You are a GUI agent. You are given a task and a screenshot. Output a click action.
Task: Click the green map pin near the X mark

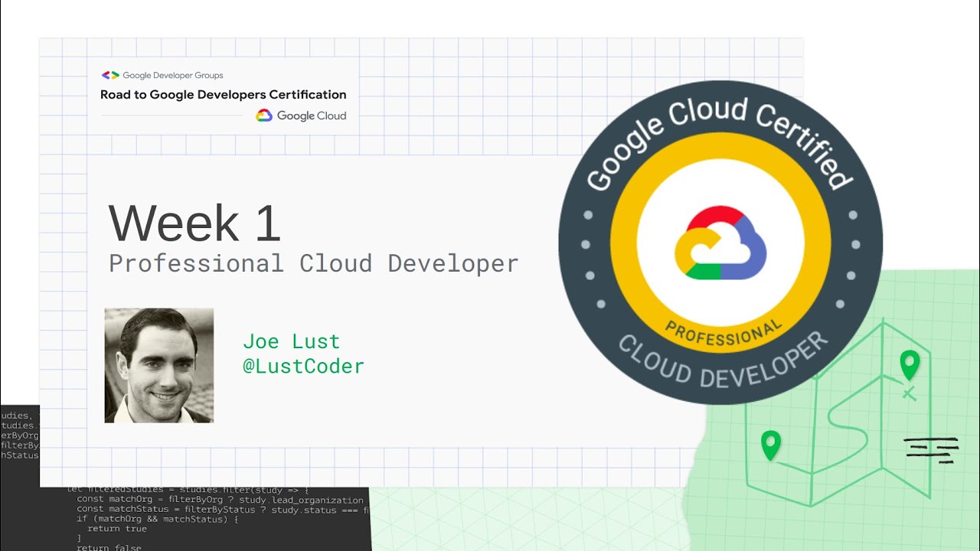click(910, 365)
